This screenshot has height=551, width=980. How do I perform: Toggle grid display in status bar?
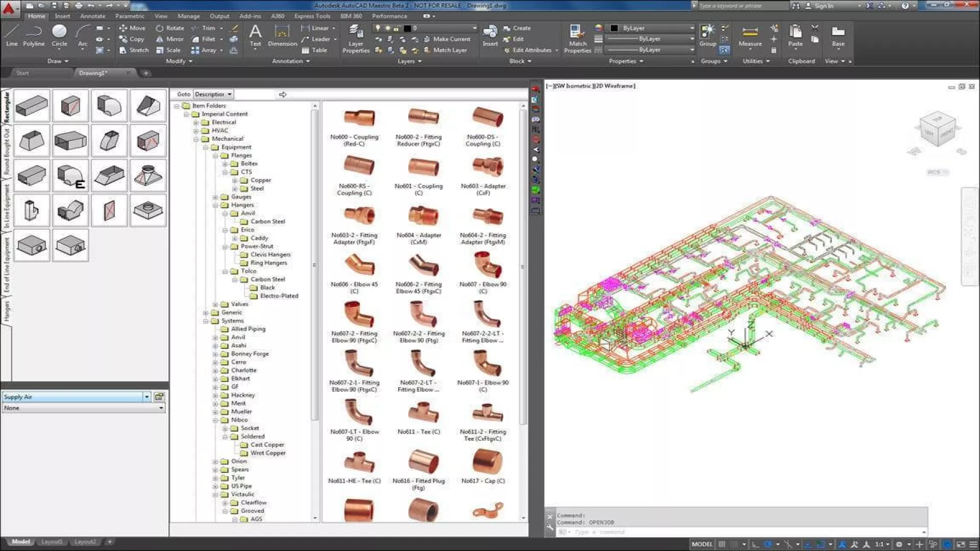tap(722, 544)
